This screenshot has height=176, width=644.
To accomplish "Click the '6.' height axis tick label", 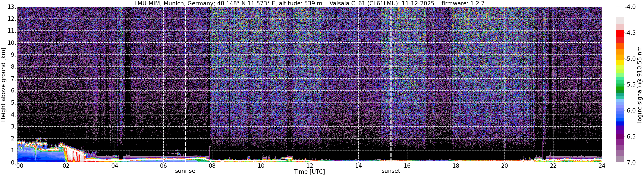I will pos(13,91).
